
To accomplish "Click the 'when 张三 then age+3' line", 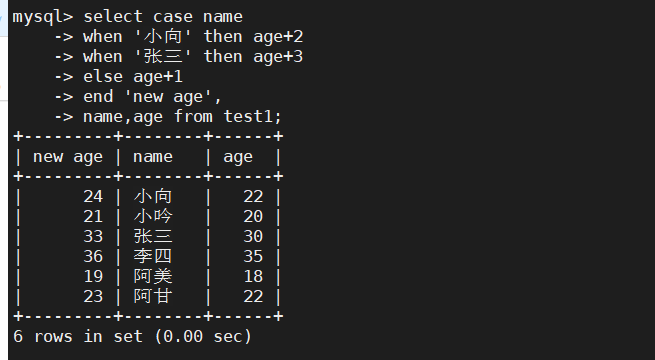I will click(193, 57).
